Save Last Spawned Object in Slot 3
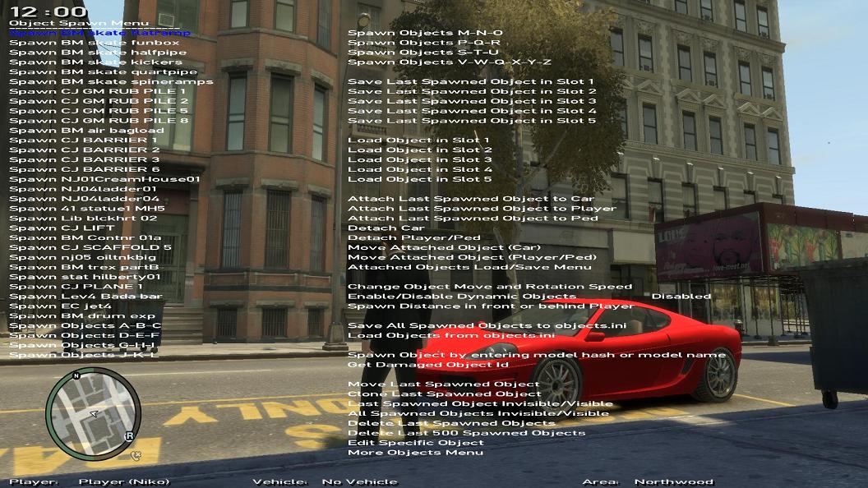 [x=472, y=101]
